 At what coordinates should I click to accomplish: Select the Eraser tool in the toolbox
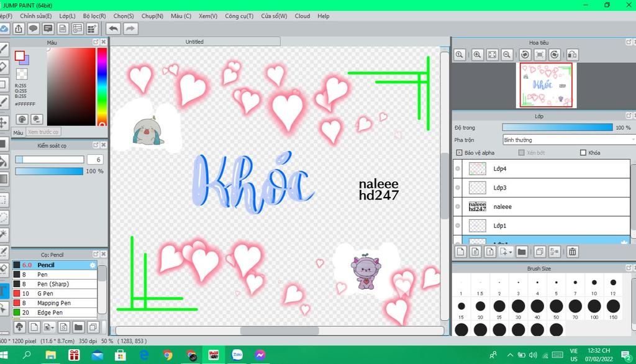3,66
